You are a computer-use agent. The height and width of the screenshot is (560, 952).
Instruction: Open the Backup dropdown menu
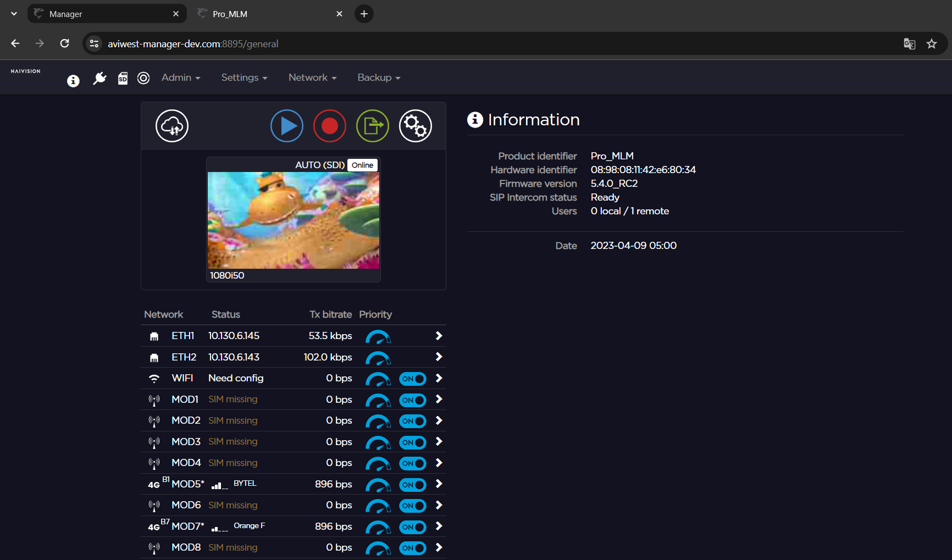(x=379, y=78)
